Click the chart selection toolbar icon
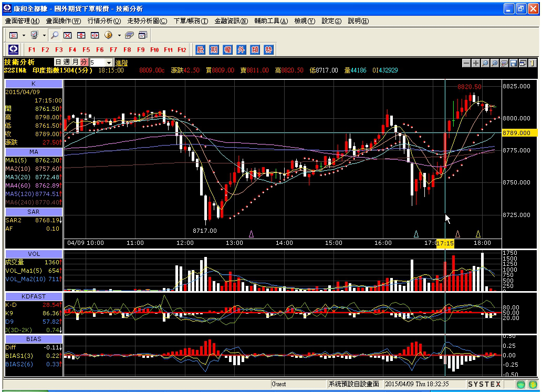The width and height of the screenshot is (542, 392). [14, 35]
